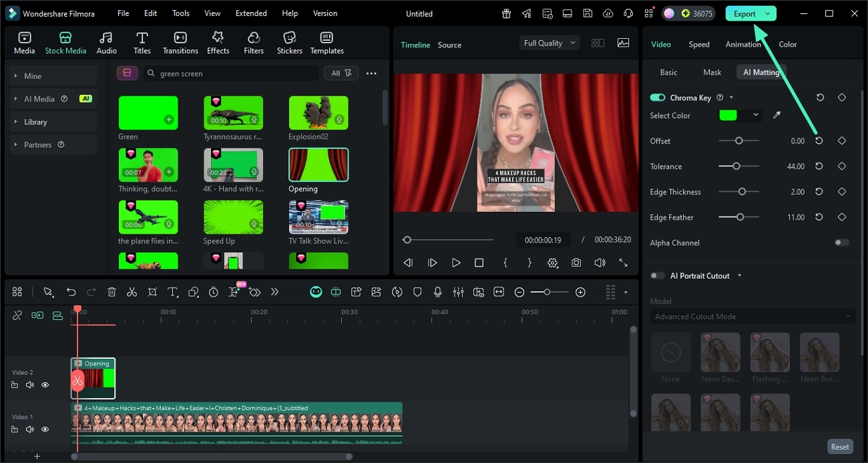The image size is (868, 463).
Task: Click the Export button
Action: 744,13
